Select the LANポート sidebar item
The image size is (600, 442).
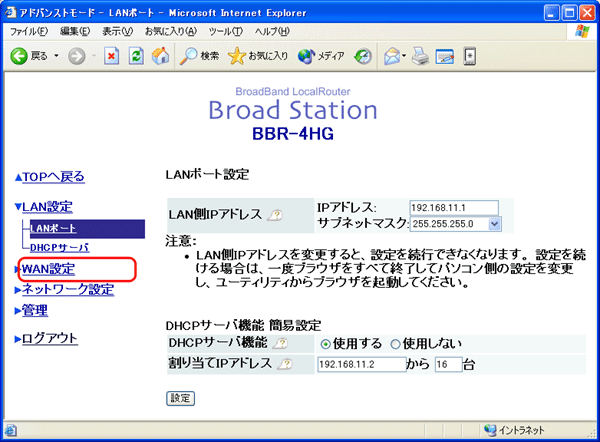click(87, 228)
